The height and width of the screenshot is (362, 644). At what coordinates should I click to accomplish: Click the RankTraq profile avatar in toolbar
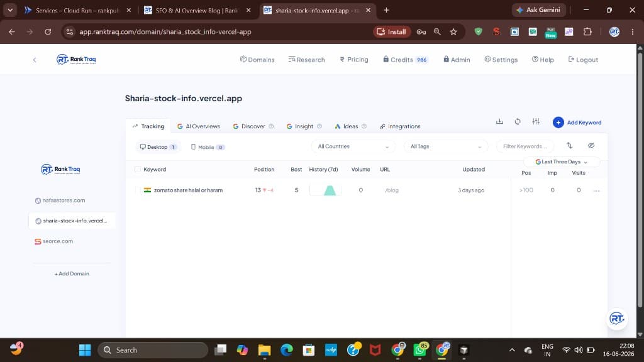pyautogui.click(x=614, y=31)
